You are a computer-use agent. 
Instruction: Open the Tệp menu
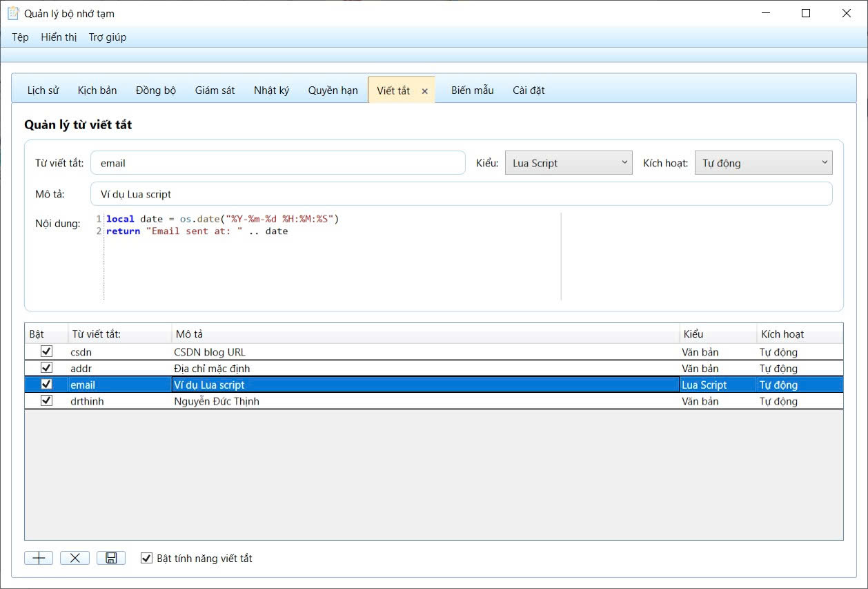pos(20,37)
